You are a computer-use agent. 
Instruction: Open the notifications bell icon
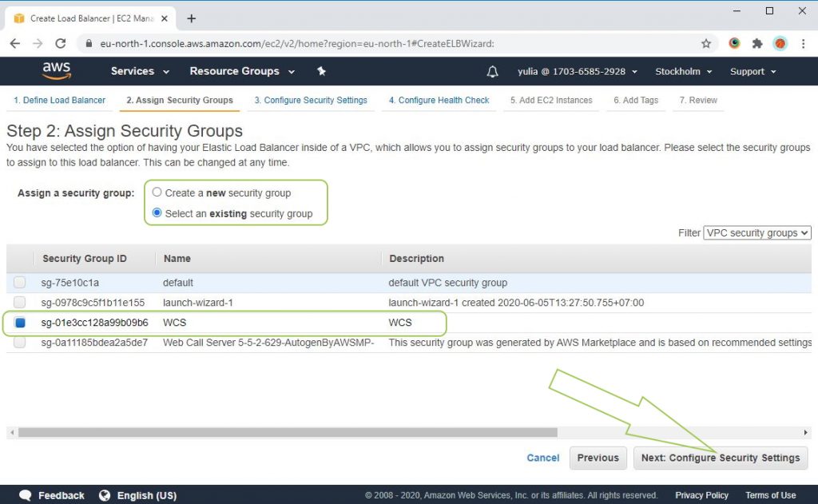pyautogui.click(x=492, y=71)
